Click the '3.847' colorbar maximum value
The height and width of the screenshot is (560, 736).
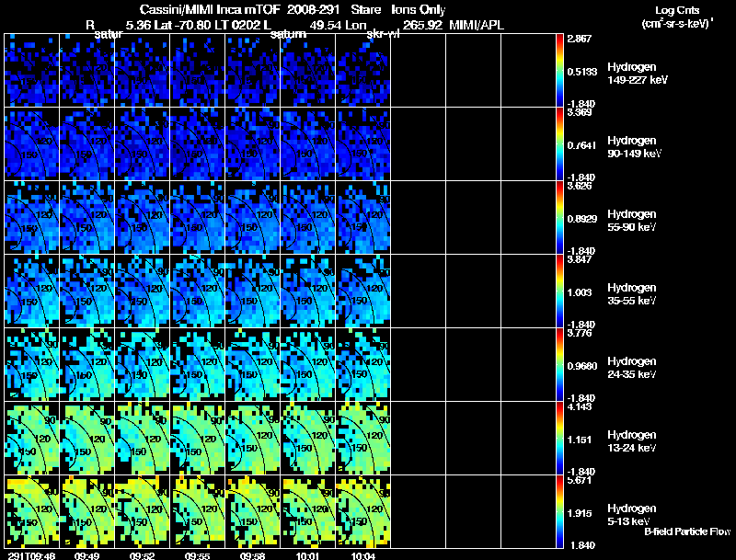pyautogui.click(x=580, y=260)
